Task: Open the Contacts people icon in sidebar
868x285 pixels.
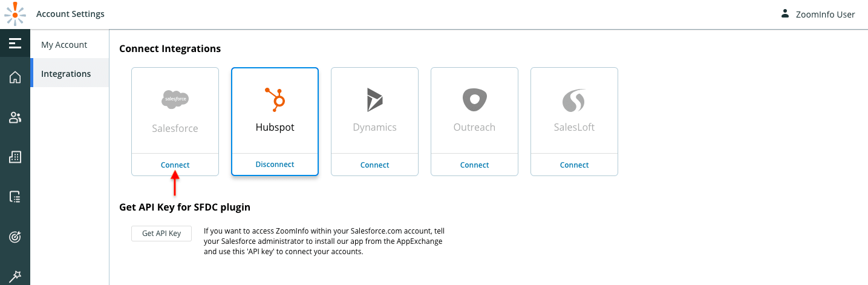Action: click(15, 117)
